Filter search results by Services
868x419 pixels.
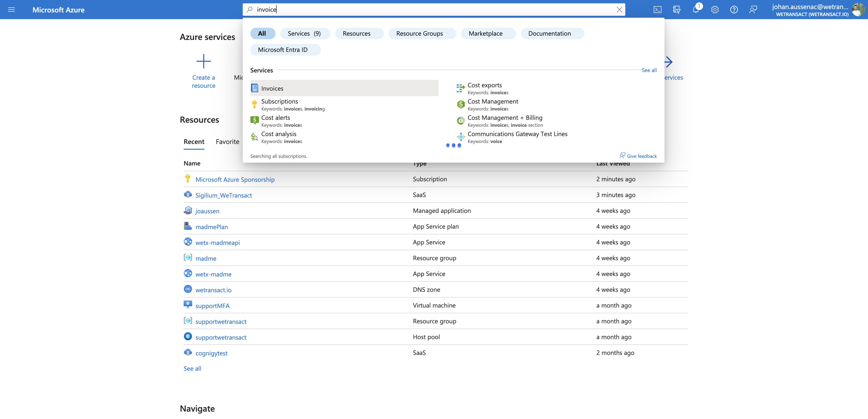click(305, 33)
